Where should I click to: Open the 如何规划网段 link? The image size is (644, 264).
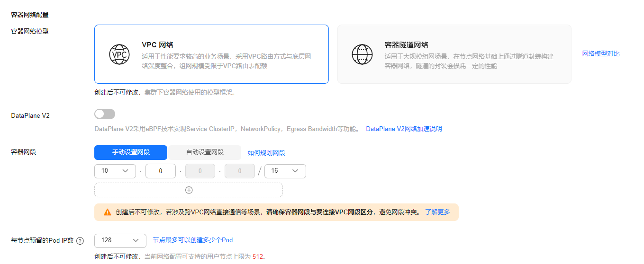266,153
